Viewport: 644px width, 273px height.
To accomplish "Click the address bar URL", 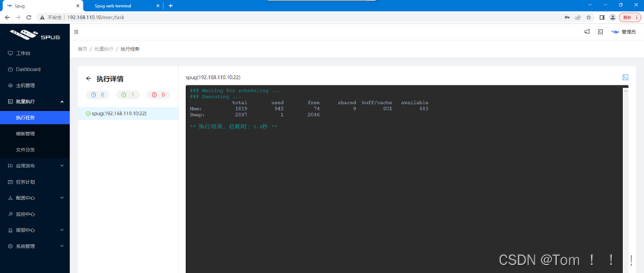I will click(96, 17).
